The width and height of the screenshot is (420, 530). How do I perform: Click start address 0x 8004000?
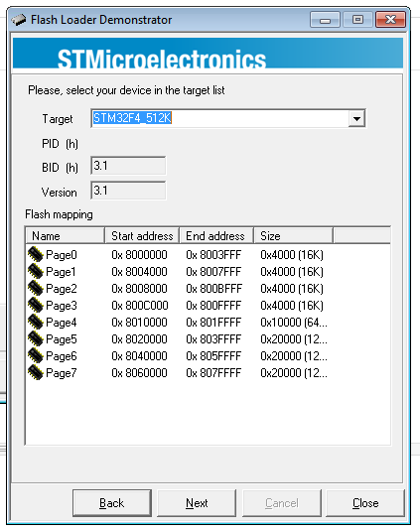(x=139, y=271)
